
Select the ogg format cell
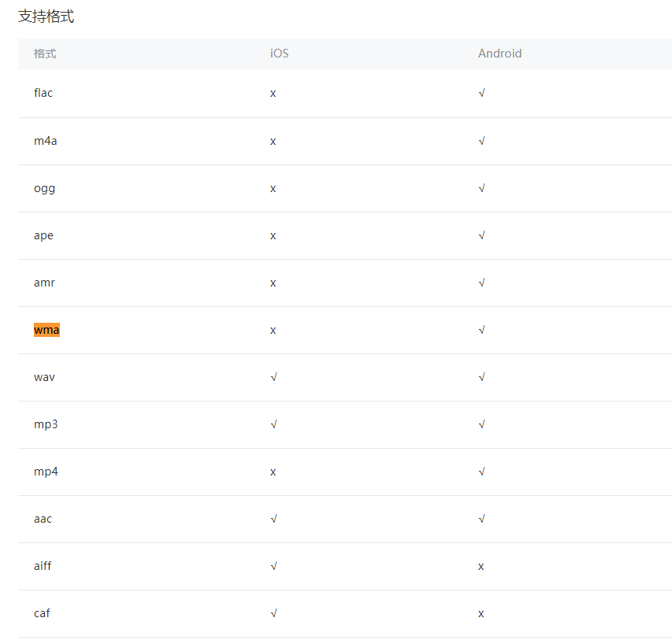45,188
